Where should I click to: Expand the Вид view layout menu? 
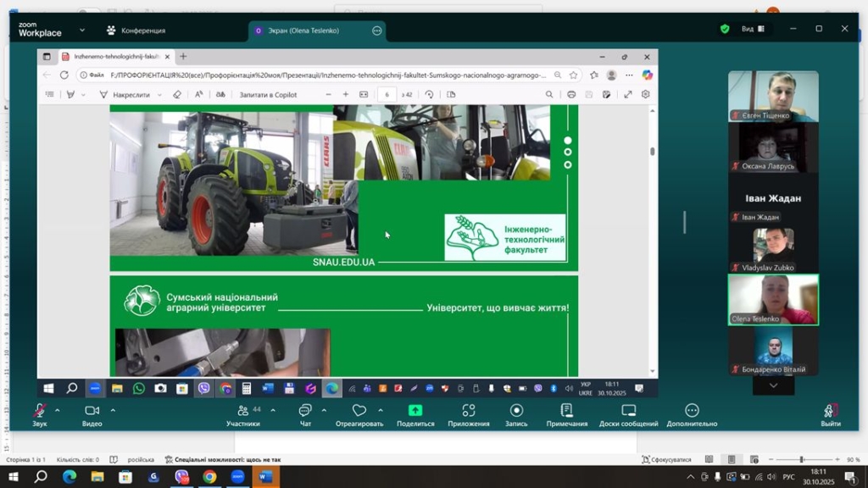tap(753, 29)
